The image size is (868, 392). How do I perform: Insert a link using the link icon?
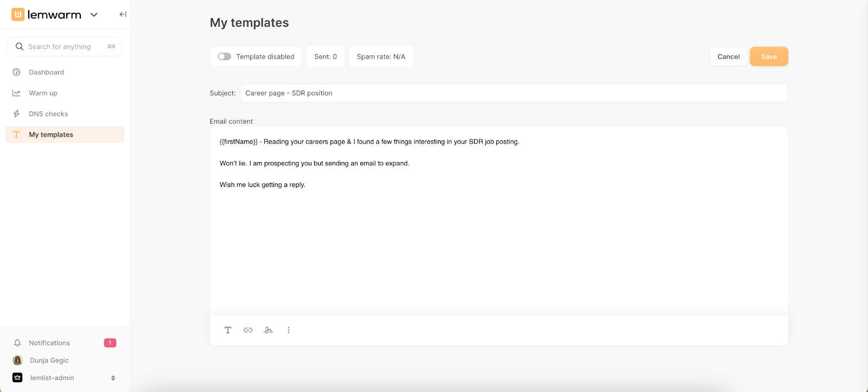coord(248,330)
